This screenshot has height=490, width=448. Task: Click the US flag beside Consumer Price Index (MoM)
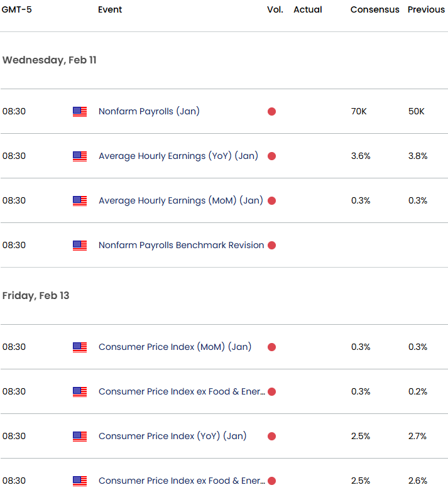pyautogui.click(x=80, y=347)
